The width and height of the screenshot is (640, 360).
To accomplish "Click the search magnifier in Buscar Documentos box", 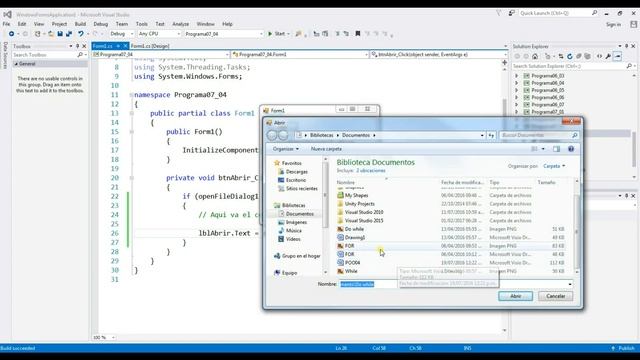I will coord(575,135).
